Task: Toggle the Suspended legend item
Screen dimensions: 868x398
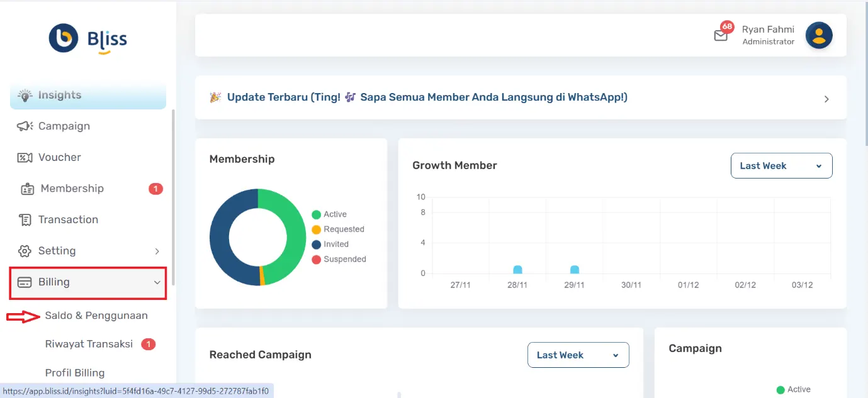Action: tap(339, 259)
